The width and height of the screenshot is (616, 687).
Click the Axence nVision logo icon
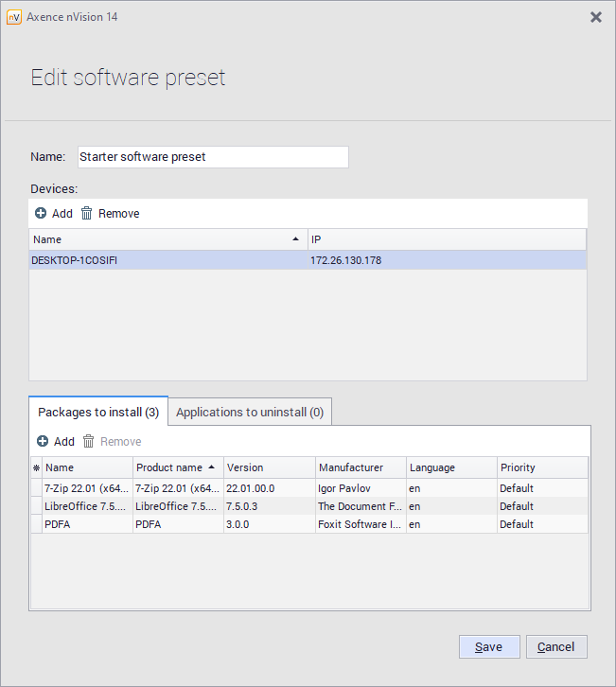tap(14, 17)
